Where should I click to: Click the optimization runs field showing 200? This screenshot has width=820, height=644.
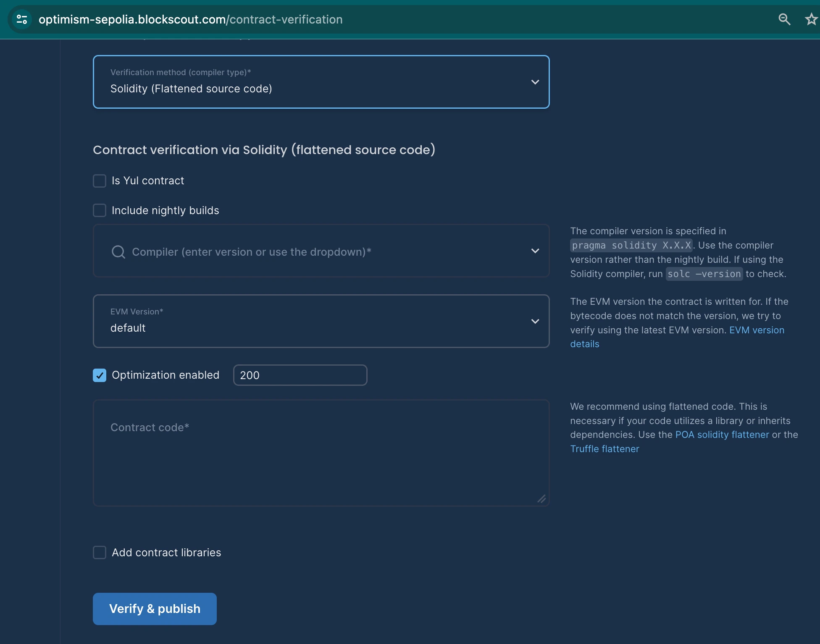click(x=300, y=375)
